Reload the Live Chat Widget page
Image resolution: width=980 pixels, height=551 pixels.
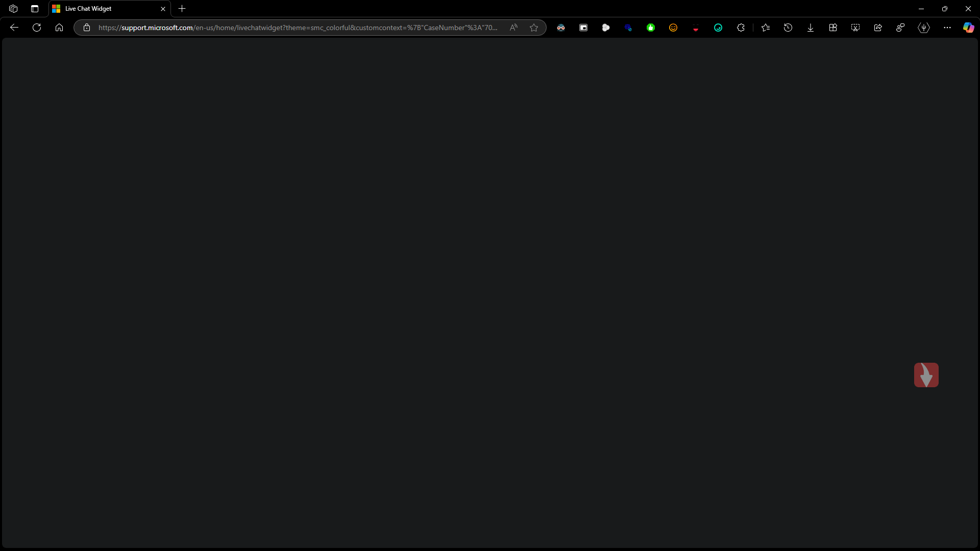pyautogui.click(x=37, y=28)
